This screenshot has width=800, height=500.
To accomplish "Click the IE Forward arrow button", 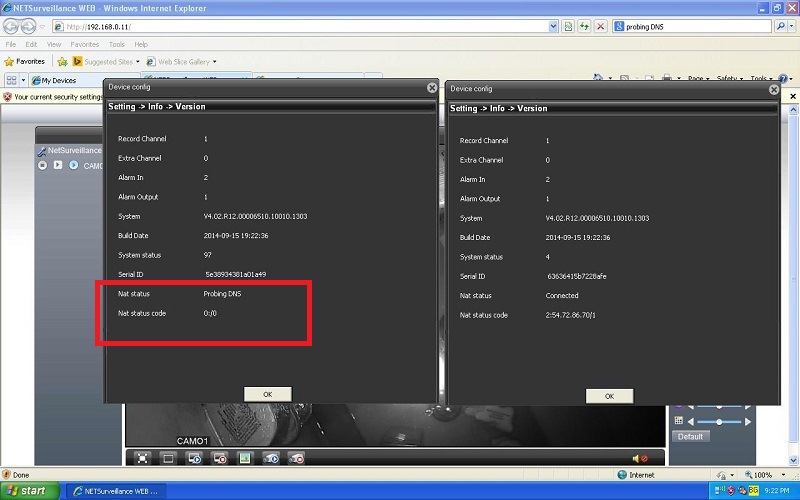I will pyautogui.click(x=29, y=26).
